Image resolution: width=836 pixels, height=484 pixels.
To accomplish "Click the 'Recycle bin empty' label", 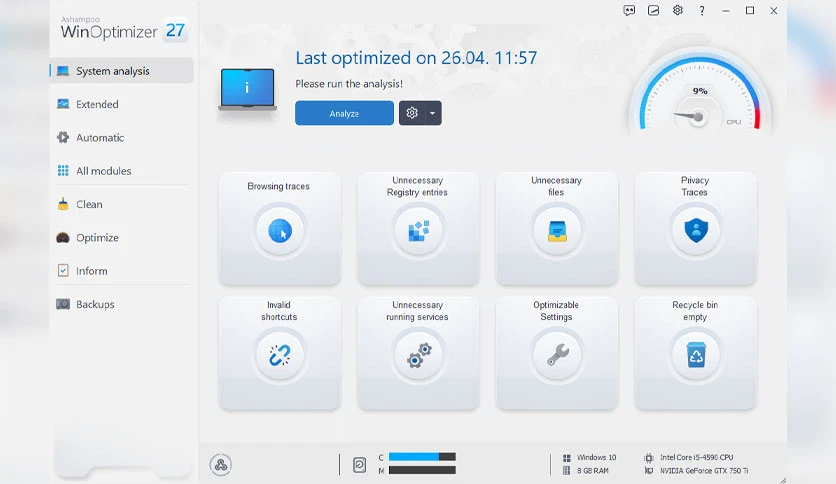I will pos(695,311).
